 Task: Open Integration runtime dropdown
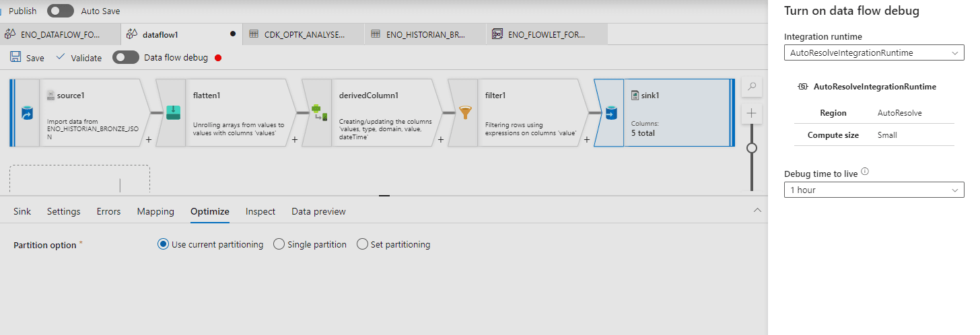pos(874,52)
